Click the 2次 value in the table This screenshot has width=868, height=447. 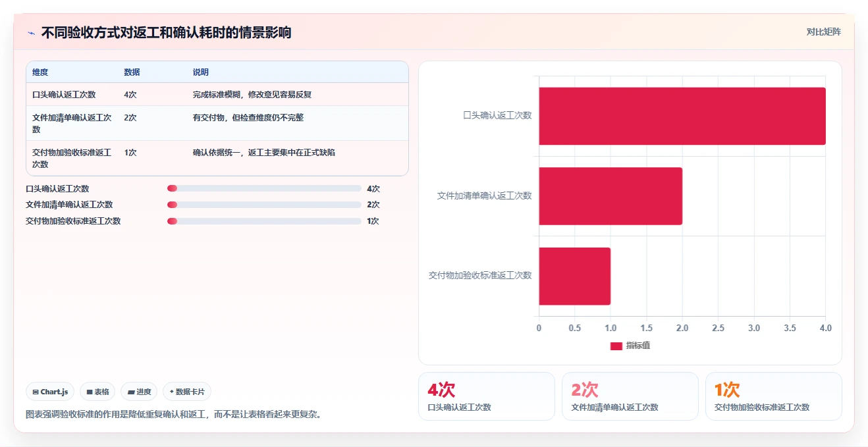click(x=130, y=118)
